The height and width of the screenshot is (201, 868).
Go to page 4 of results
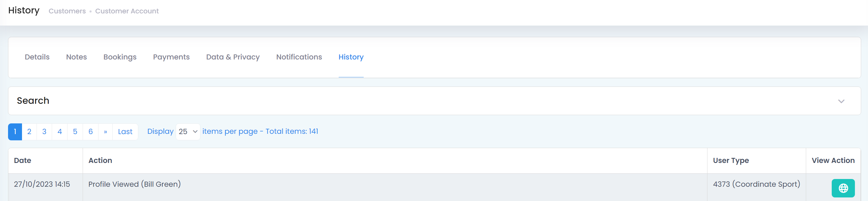pos(60,132)
